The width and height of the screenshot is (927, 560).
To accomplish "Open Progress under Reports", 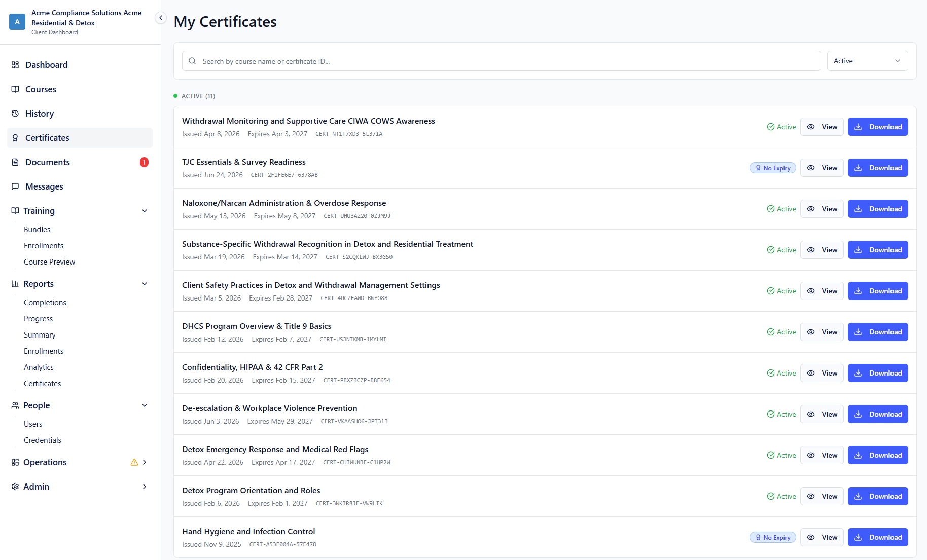I will [x=38, y=319].
